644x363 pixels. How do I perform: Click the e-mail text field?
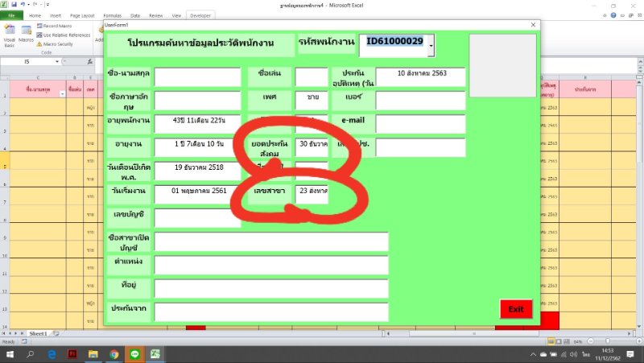[x=420, y=124]
